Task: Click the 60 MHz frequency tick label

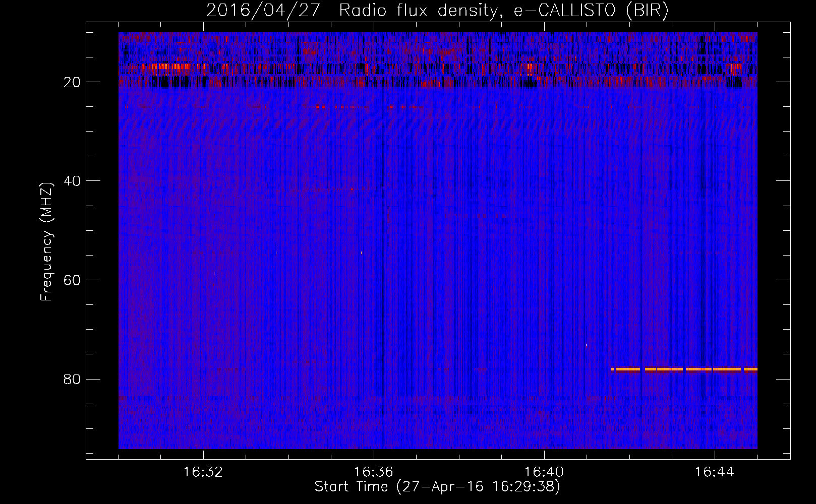Action: [x=72, y=280]
